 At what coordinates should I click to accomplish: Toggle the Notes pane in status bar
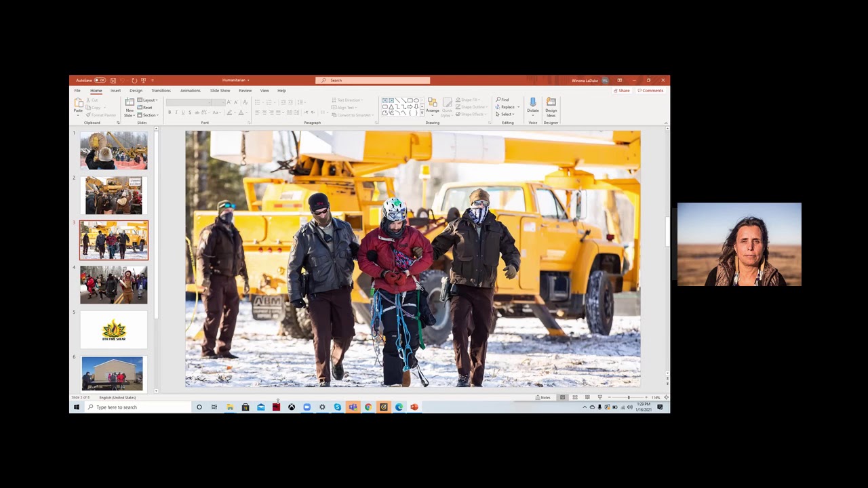point(543,397)
